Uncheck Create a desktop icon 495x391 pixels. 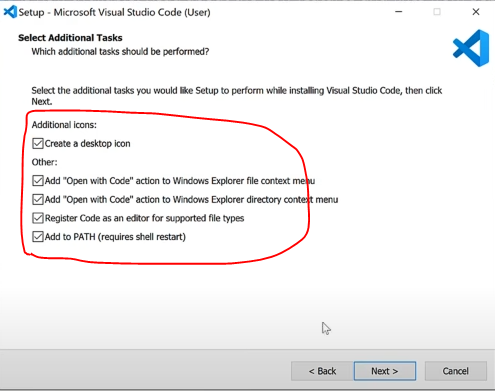38,144
